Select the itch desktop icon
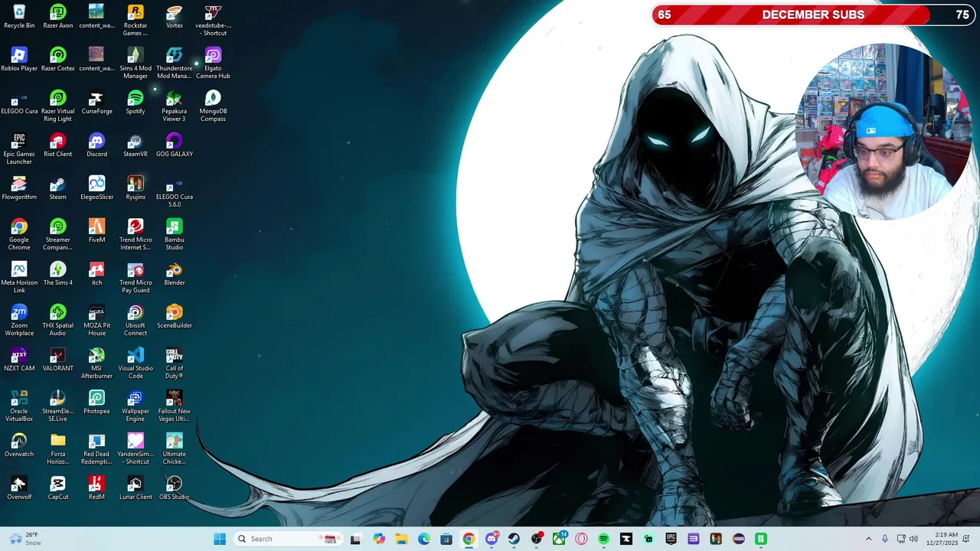The height and width of the screenshot is (551, 980). tap(96, 274)
